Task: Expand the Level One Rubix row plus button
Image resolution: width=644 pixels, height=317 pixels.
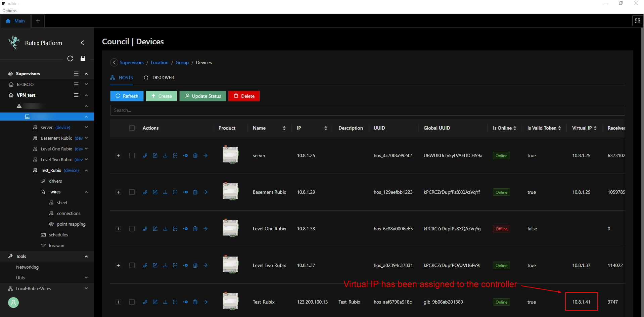Action: (118, 229)
